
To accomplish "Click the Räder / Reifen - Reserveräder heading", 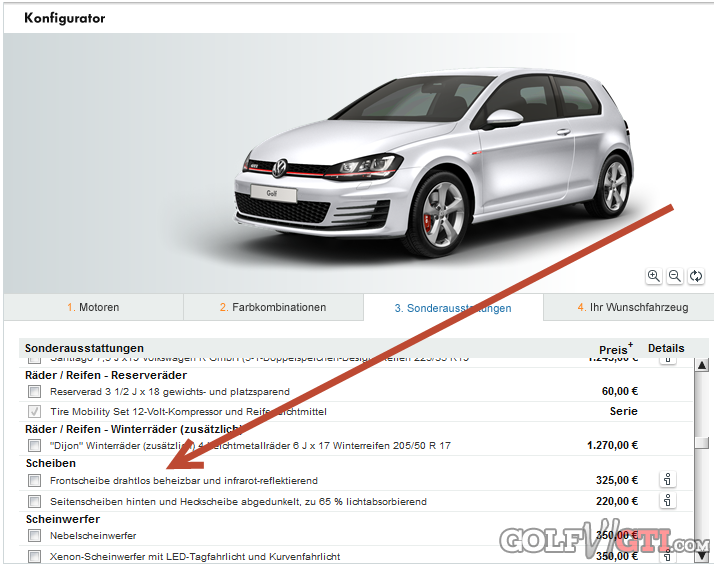I will pyautogui.click(x=106, y=375).
